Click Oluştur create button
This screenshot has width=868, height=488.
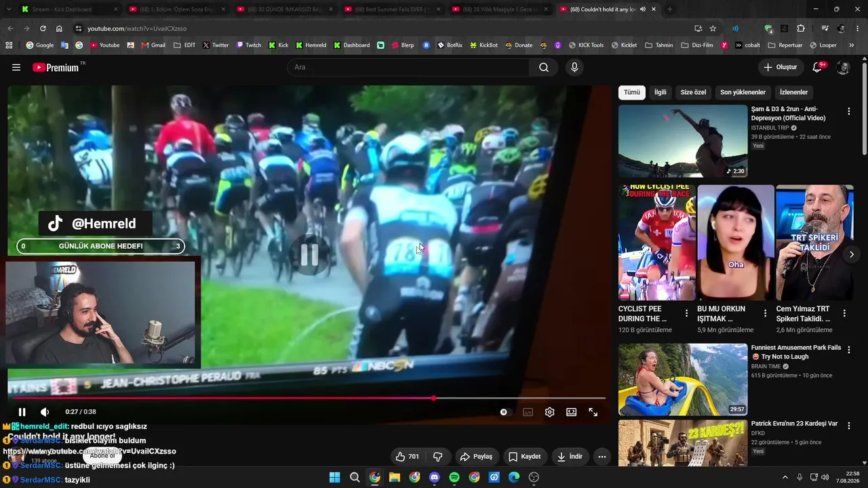pyautogui.click(x=780, y=67)
